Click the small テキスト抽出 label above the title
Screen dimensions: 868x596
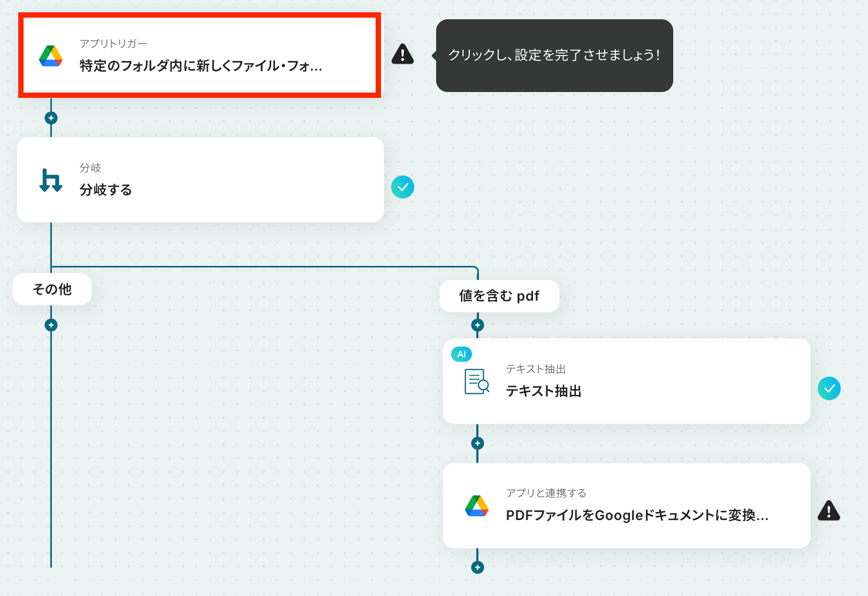(x=536, y=369)
